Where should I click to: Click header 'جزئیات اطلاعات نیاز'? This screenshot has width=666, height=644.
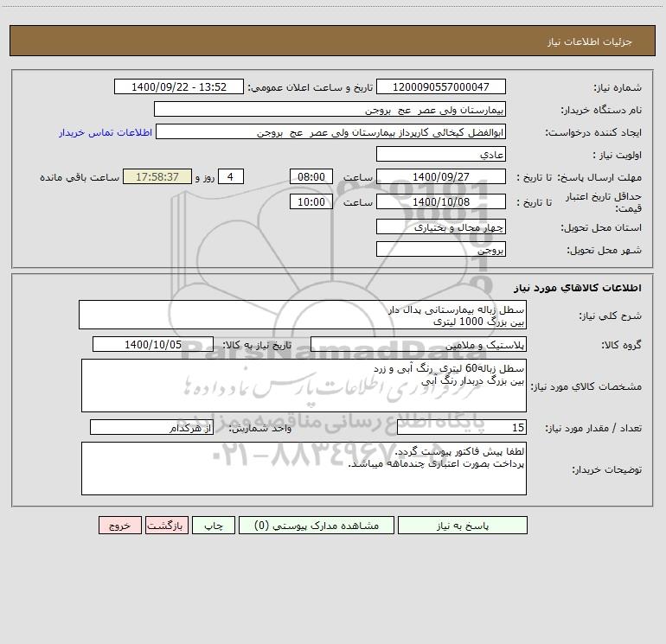tap(590, 41)
